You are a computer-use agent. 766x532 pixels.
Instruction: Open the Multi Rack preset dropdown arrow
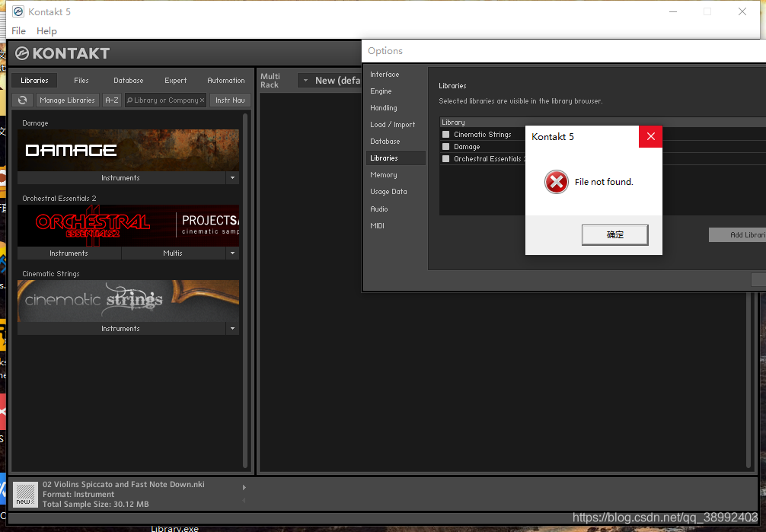click(305, 80)
